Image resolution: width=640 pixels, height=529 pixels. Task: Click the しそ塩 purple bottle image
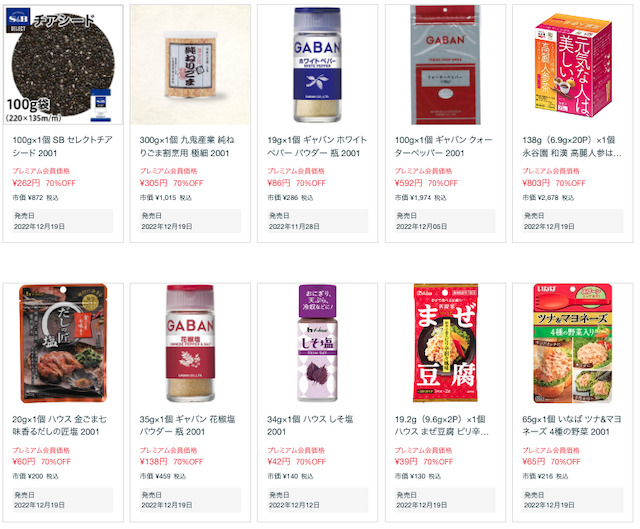click(317, 343)
